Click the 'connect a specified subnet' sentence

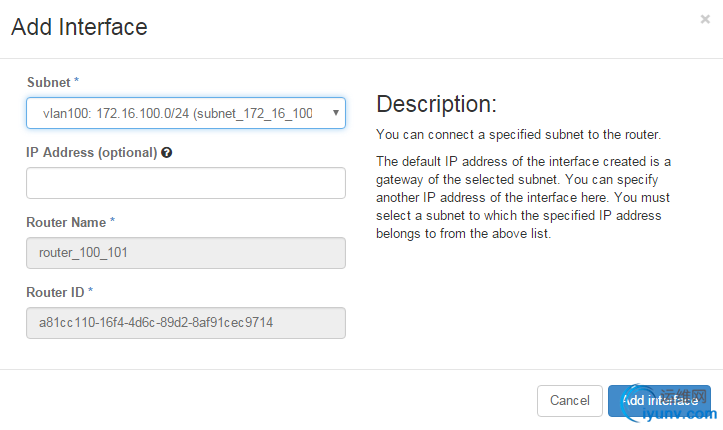[x=518, y=134]
